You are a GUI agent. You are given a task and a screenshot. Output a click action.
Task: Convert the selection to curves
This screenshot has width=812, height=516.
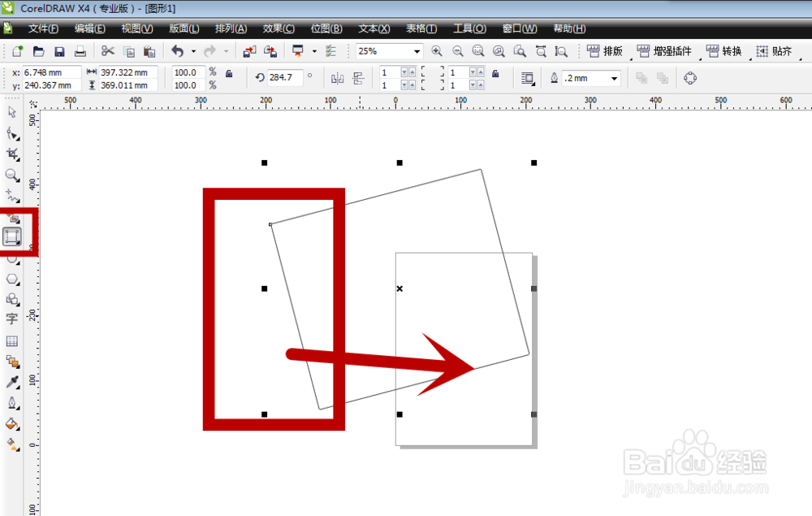coord(689,78)
